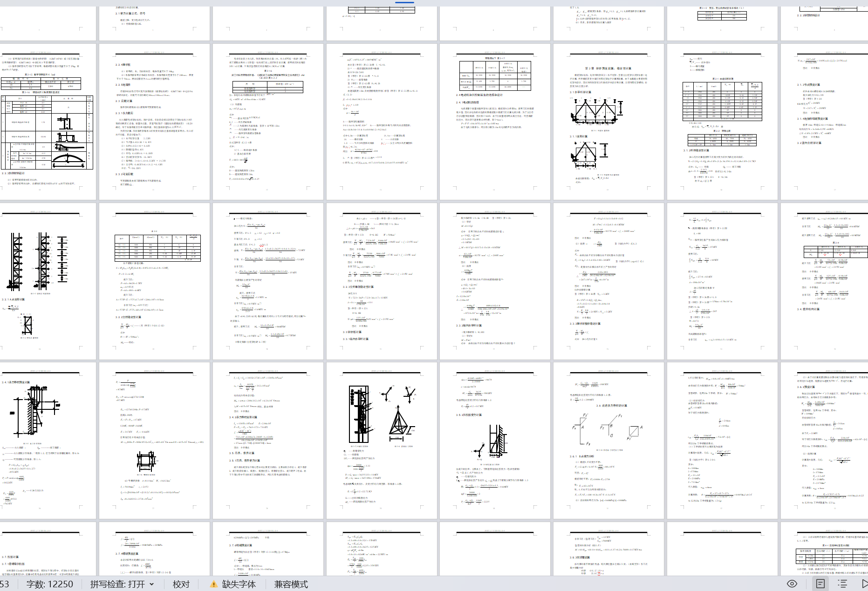868x591 pixels.
Task: Click the heading 第3章 架体强度验算
Action: click(x=608, y=68)
